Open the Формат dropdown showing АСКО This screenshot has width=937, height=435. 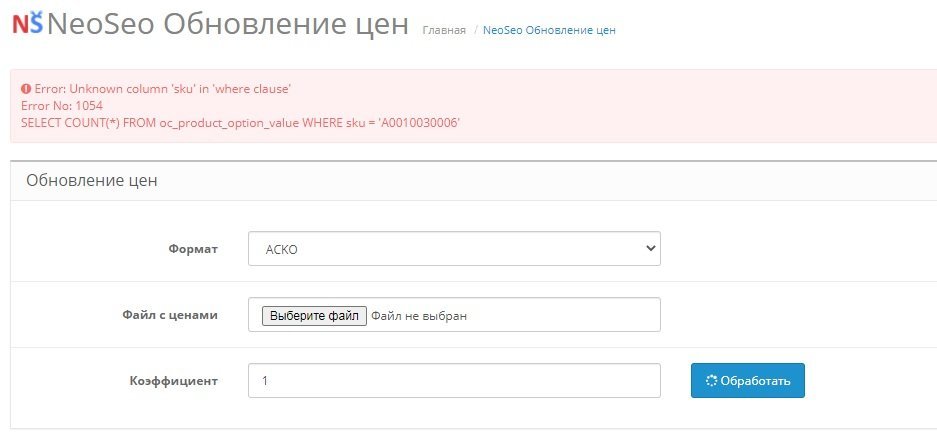click(454, 249)
